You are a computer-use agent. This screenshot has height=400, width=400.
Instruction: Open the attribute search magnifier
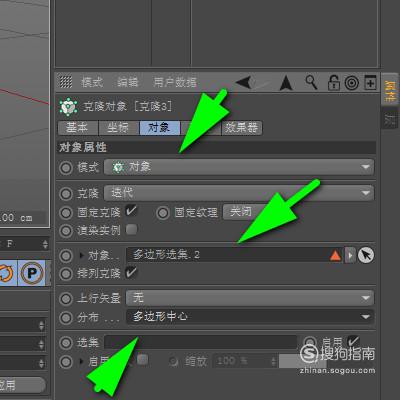click(x=311, y=82)
